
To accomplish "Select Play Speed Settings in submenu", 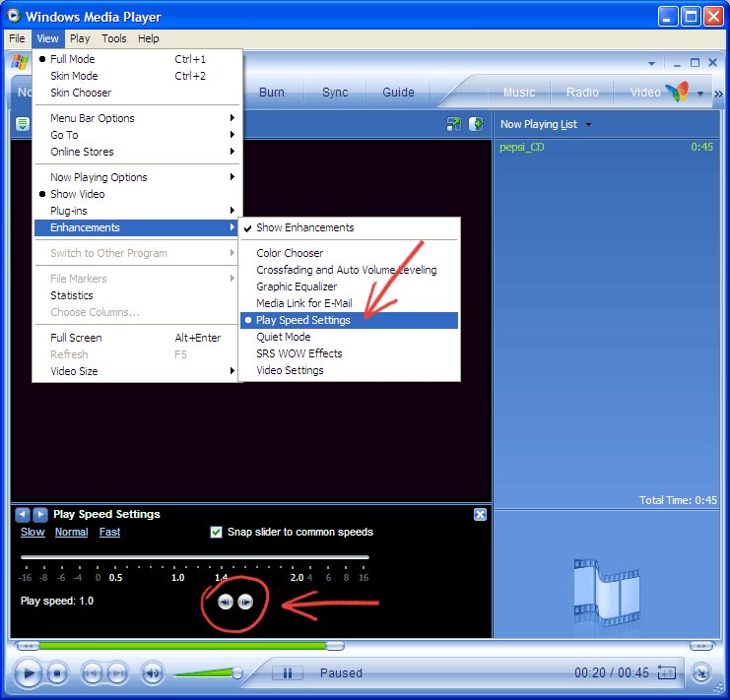I will 349,320.
